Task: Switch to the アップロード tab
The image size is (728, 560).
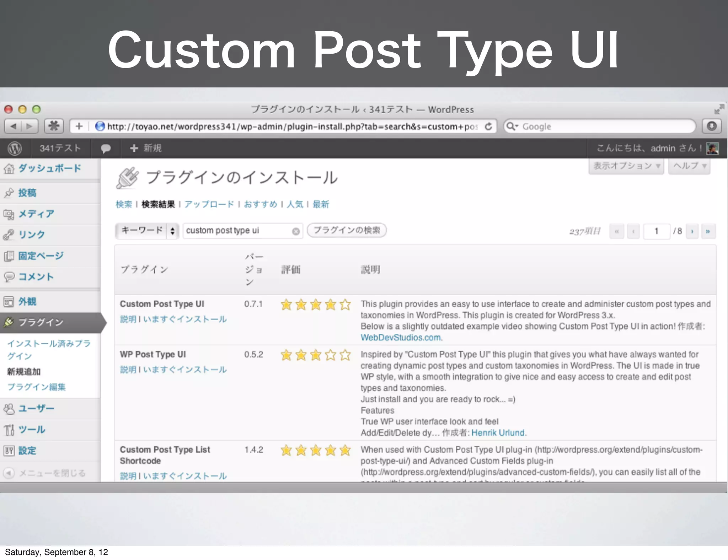Action: click(209, 204)
